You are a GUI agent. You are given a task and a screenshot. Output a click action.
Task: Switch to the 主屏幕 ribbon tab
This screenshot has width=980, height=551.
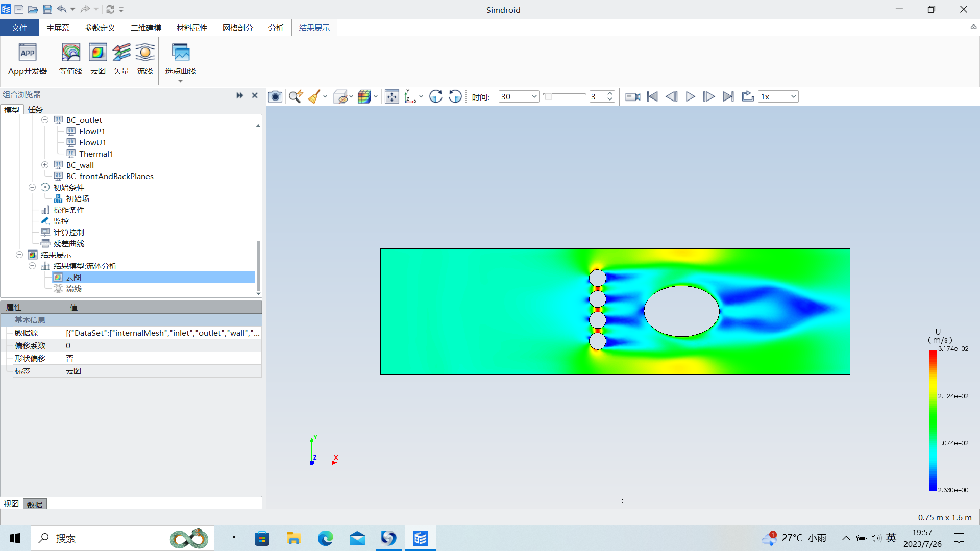[58, 28]
